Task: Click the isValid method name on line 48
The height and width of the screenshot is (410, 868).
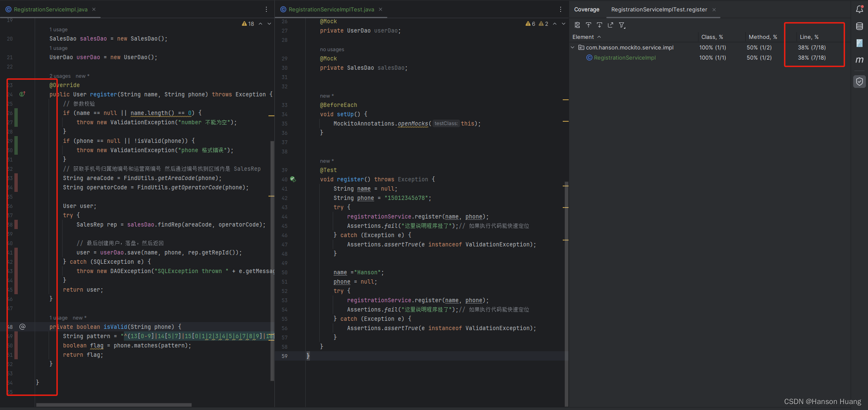Action: click(x=115, y=327)
